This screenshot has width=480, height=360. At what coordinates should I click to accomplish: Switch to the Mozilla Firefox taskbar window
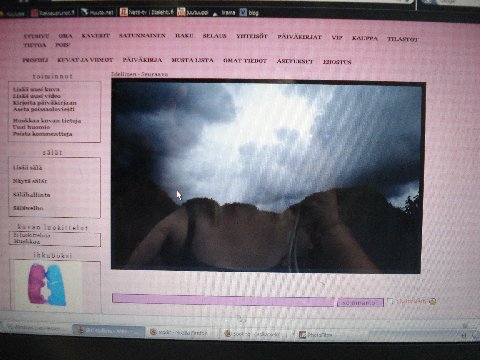click(179, 332)
